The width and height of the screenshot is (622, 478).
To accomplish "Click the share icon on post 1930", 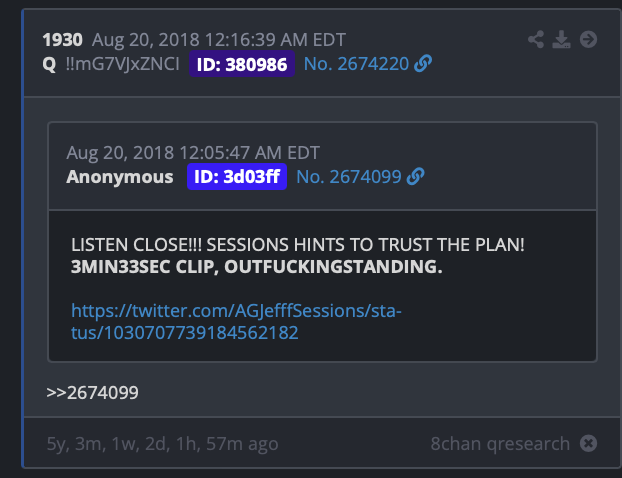I will pyautogui.click(x=536, y=40).
